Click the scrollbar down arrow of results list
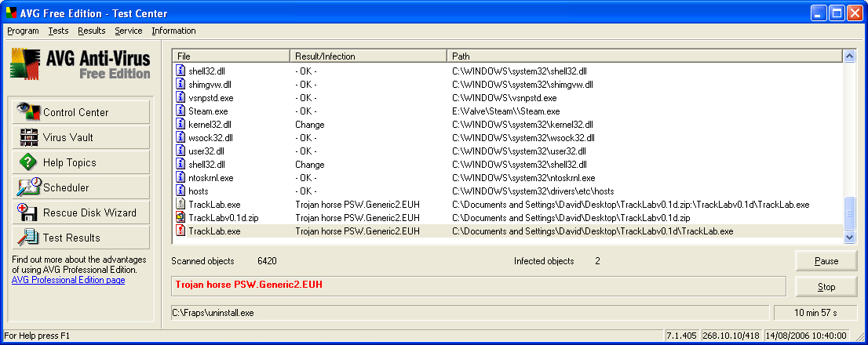868x345 pixels. 849,237
